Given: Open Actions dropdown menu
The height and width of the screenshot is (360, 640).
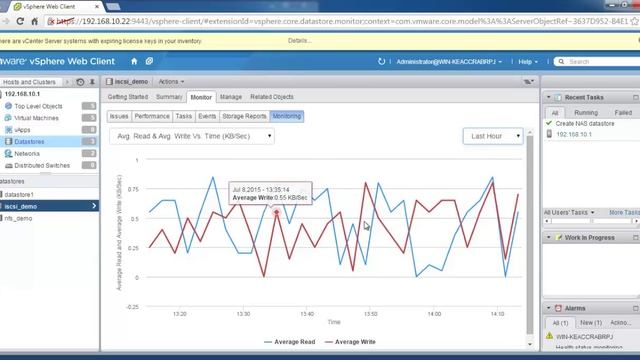Looking at the screenshot, I should (x=171, y=82).
